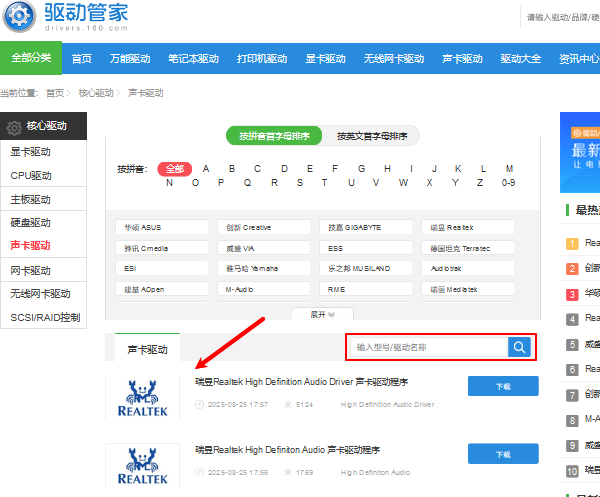Viewport: 600px width, 497px height.
Task: Select 按英文首字母排序 sort toggle
Action: [372, 136]
